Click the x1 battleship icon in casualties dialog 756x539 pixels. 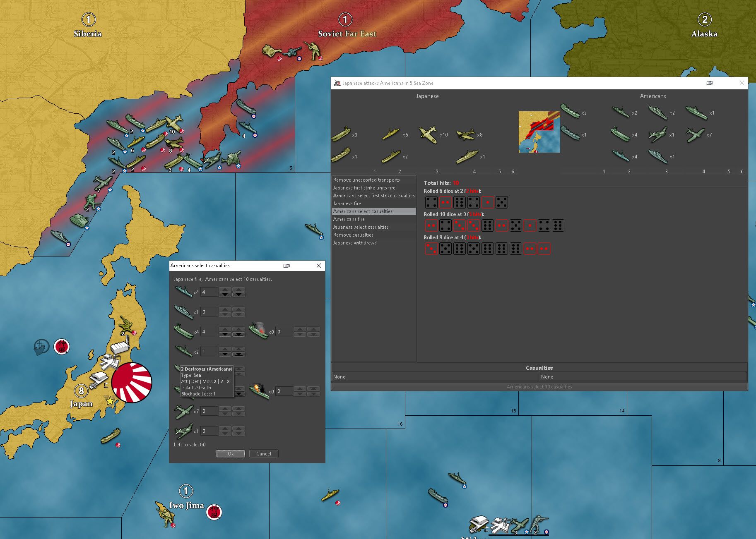(x=183, y=311)
